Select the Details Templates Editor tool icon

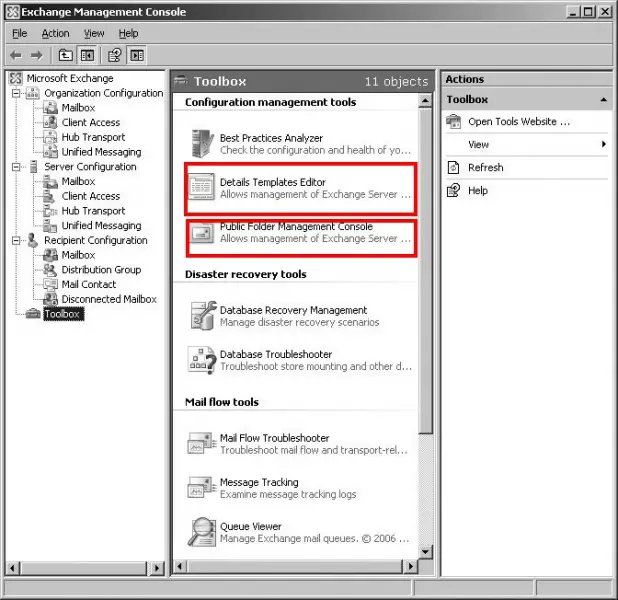[202, 187]
